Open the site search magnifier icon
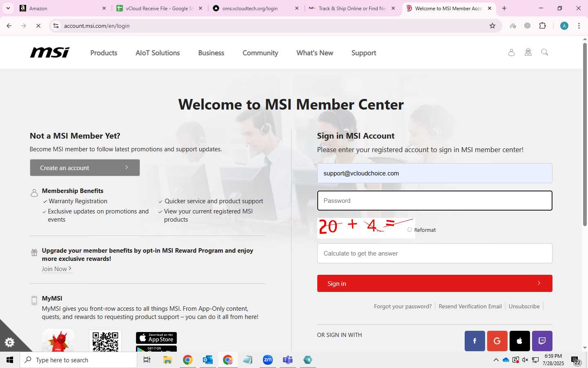This screenshot has height=368, width=588. click(545, 52)
